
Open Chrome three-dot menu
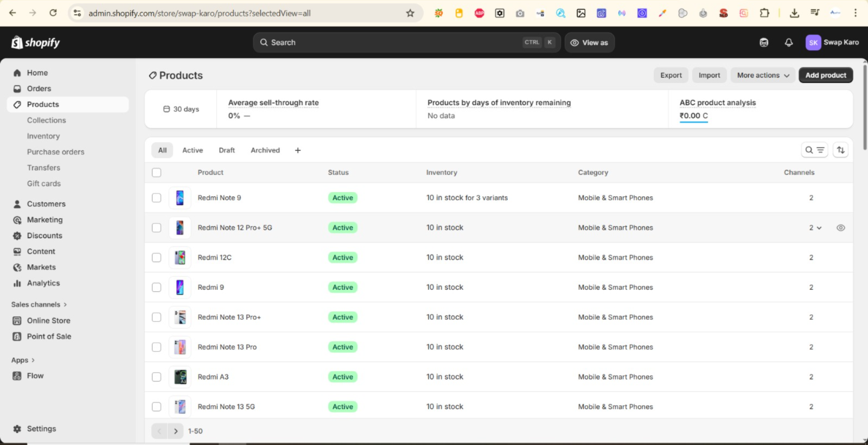click(x=856, y=13)
